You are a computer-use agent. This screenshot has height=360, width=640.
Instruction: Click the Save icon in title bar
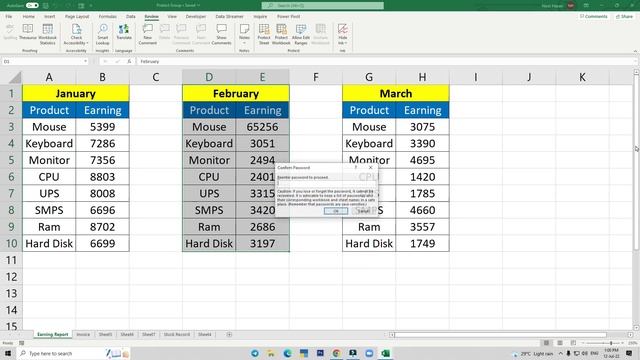pos(46,5)
